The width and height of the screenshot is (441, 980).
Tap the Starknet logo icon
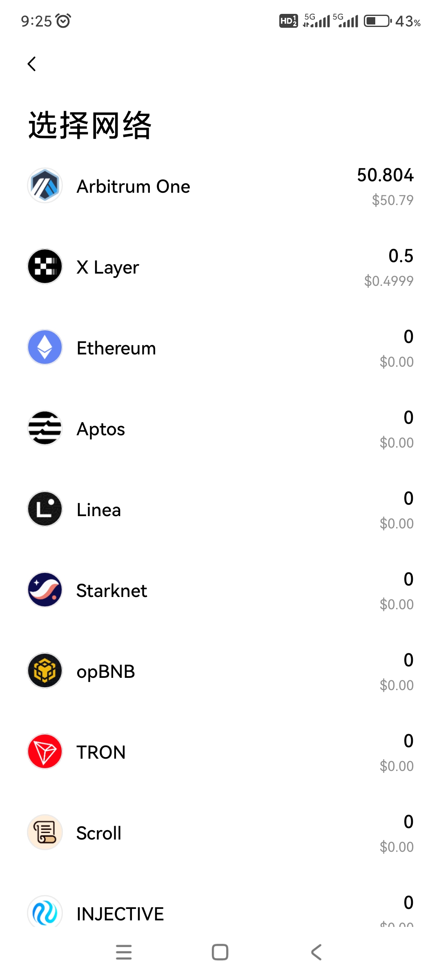point(45,590)
